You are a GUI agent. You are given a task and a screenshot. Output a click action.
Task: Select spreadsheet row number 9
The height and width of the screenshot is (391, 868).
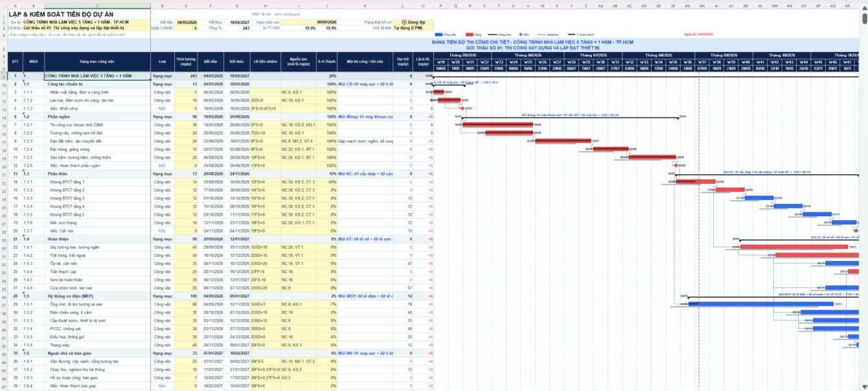point(4,76)
